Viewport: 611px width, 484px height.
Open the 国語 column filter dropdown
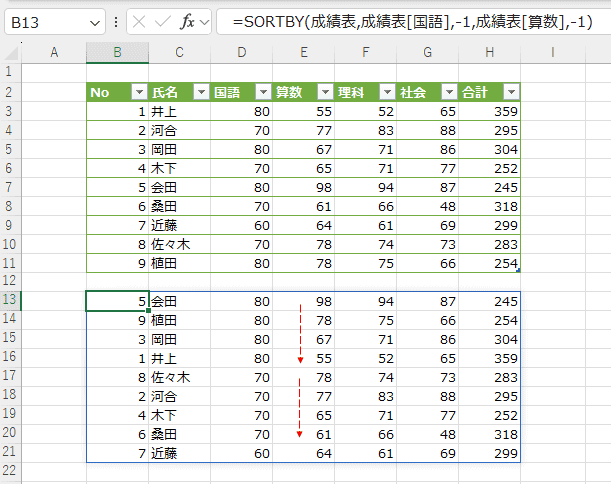[x=262, y=92]
